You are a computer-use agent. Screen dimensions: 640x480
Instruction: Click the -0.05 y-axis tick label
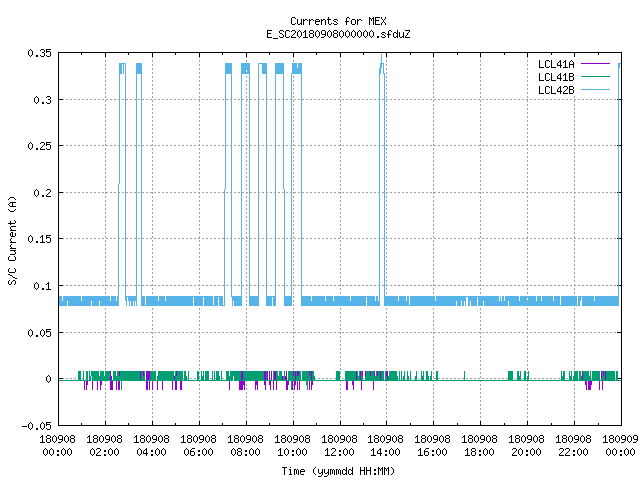pyautogui.click(x=37, y=426)
